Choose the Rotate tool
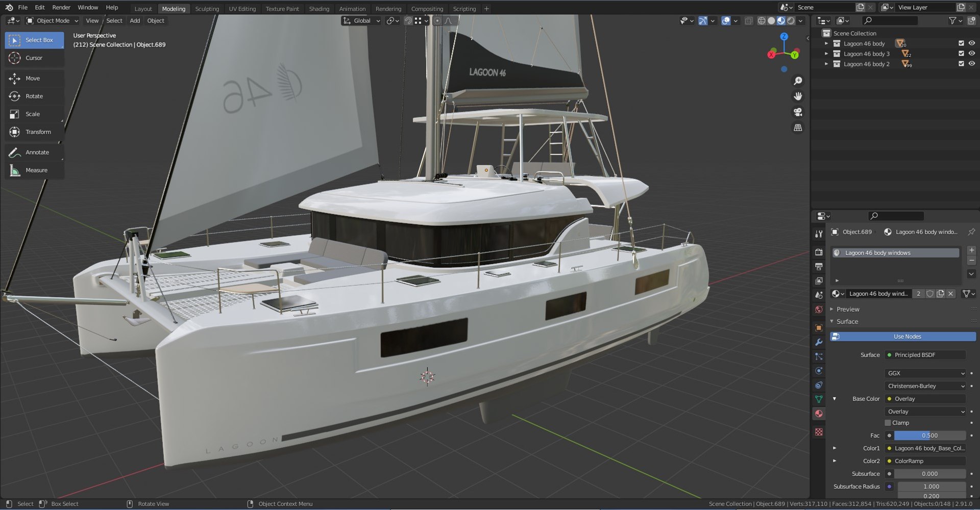Viewport: 980px width, 510px height. click(x=34, y=96)
